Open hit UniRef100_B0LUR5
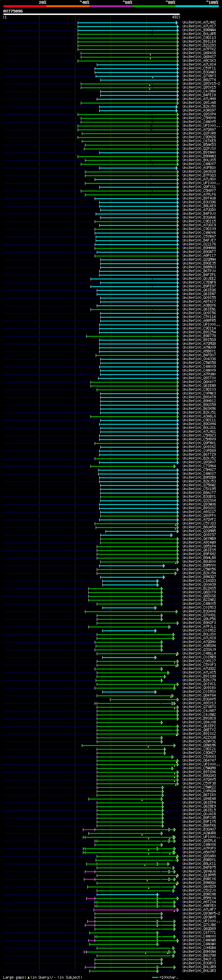 199,34
